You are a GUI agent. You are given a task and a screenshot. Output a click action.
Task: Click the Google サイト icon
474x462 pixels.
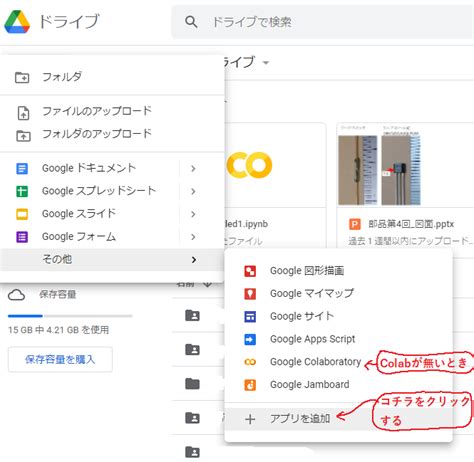250,316
